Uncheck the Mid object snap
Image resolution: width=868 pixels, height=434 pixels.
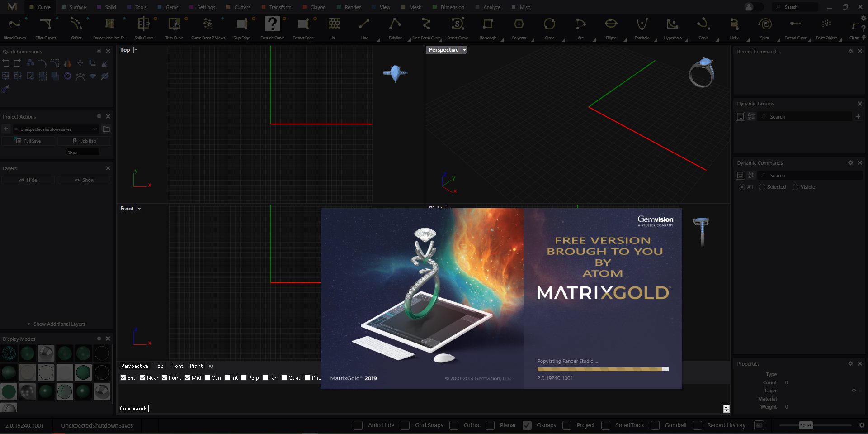coord(188,378)
